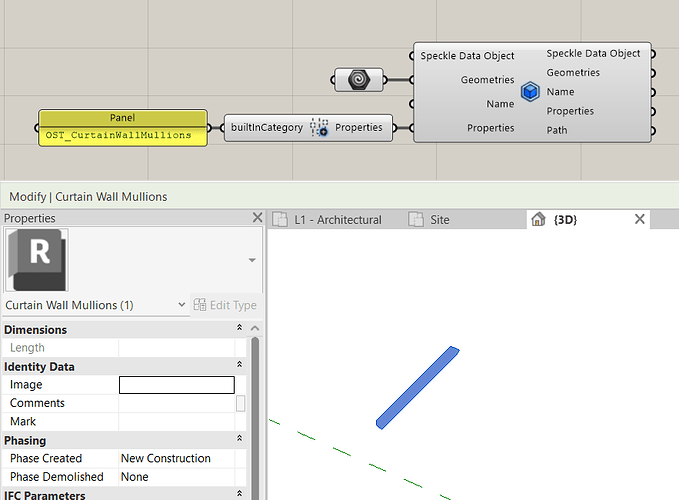Close the Properties palette
This screenshot has width=679, height=500.
pos(257,217)
